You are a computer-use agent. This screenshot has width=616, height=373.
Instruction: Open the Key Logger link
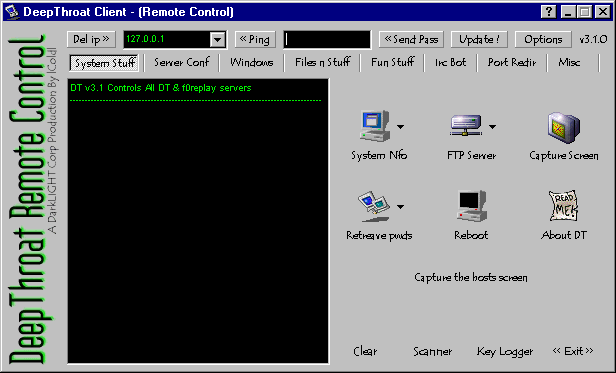505,352
